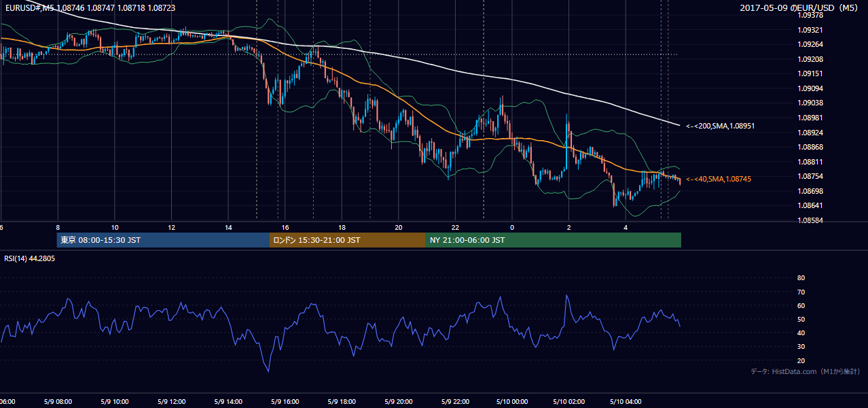The width and height of the screenshot is (868, 408).
Task: Click price axis value 1.09208
Action: pyautogui.click(x=810, y=59)
